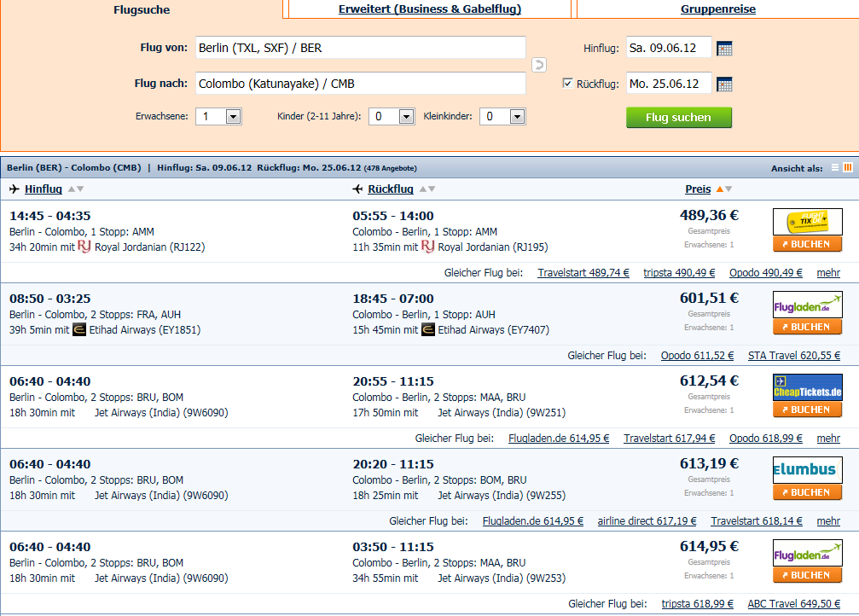Click Etihad logo on EY1851 flight

(x=78, y=329)
